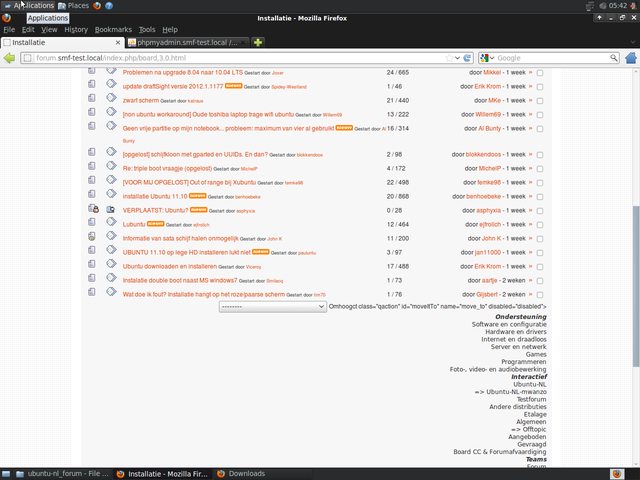The image size is (640, 480).
Task: Tick the checkbox for 'Oude toshiba laptop trage wifi' topic
Action: 540,115
